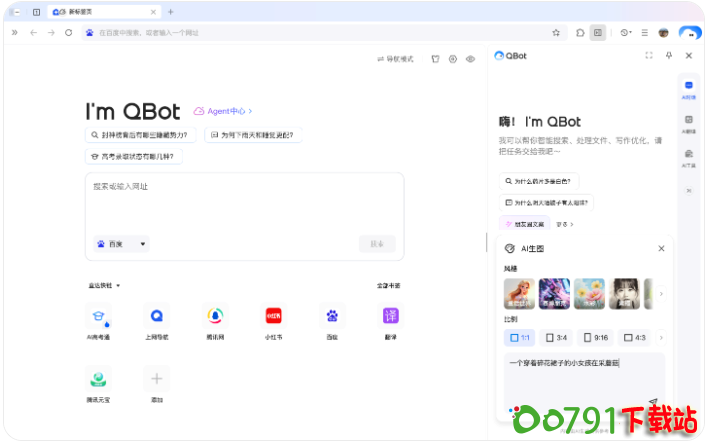Image resolution: width=707 pixels, height=444 pixels.
Task: Open the AI高考通 shortcut icon
Action: pyautogui.click(x=99, y=316)
